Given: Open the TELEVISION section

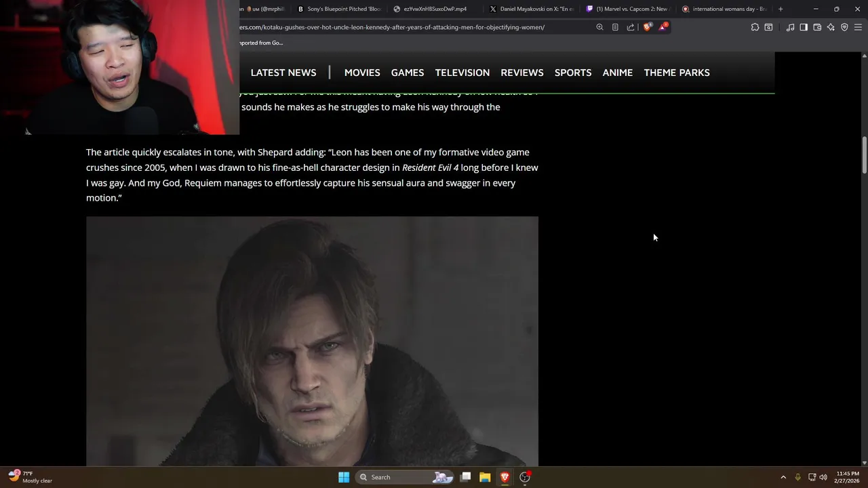Looking at the screenshot, I should pyautogui.click(x=462, y=73).
